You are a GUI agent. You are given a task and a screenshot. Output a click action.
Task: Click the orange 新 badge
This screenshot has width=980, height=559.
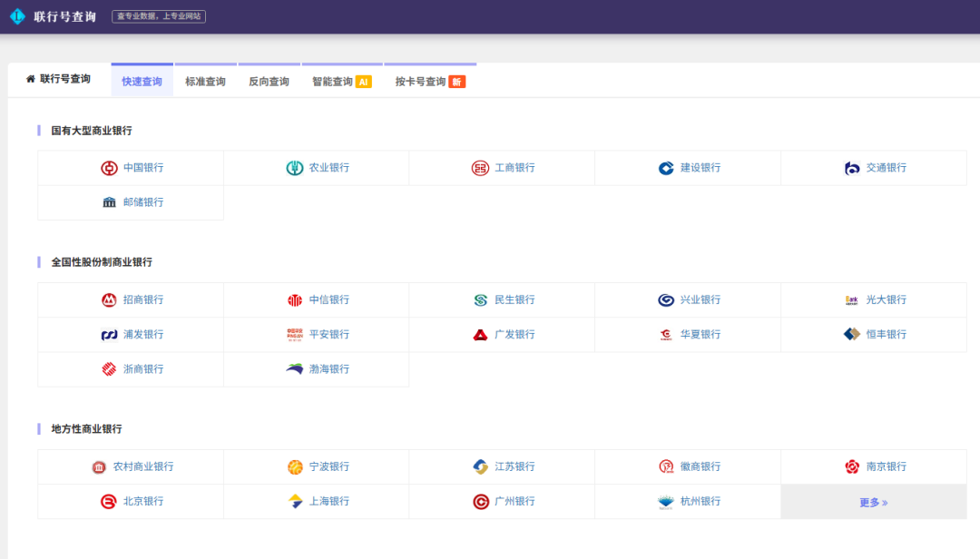click(x=456, y=82)
